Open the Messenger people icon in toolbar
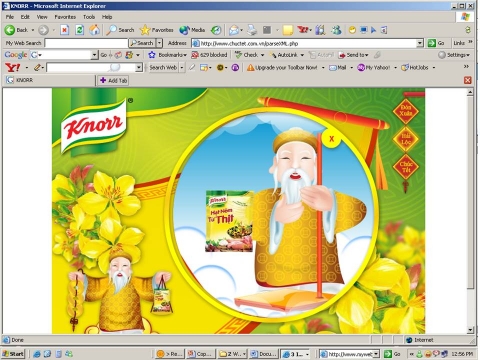This screenshot has height=360, width=480. 336,30
